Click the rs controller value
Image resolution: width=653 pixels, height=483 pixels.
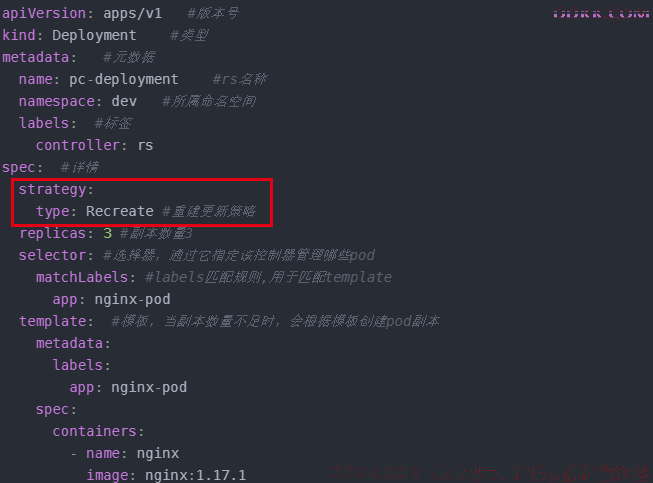(x=145, y=146)
